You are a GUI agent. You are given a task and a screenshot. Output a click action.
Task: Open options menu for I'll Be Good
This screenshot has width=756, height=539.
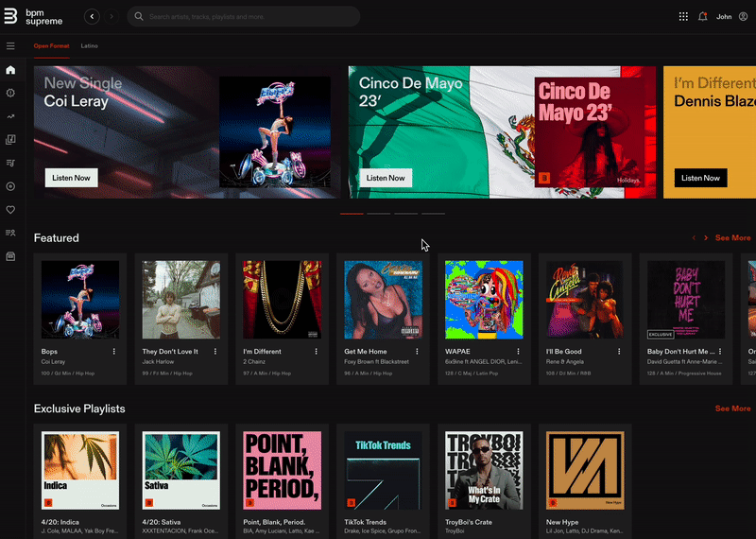click(x=619, y=351)
